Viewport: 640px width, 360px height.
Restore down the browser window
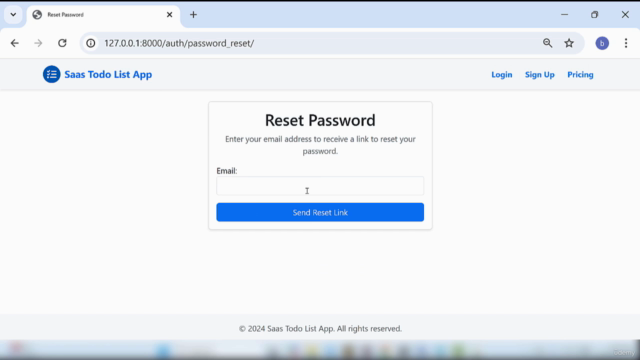point(595,15)
